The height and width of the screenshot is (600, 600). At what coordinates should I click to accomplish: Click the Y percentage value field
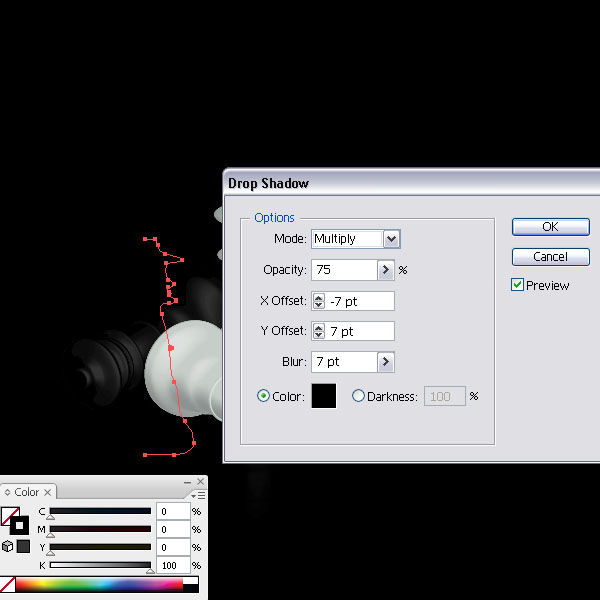pyautogui.click(x=173, y=548)
